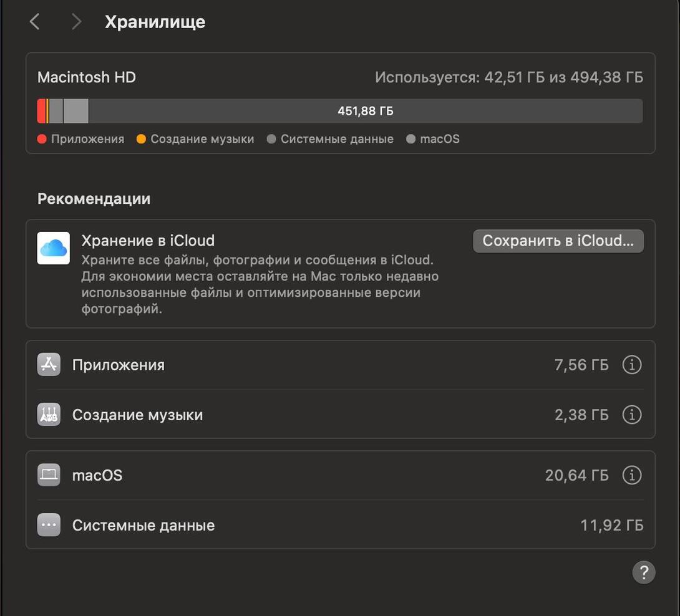Open info for Приложения storage

coord(631,365)
